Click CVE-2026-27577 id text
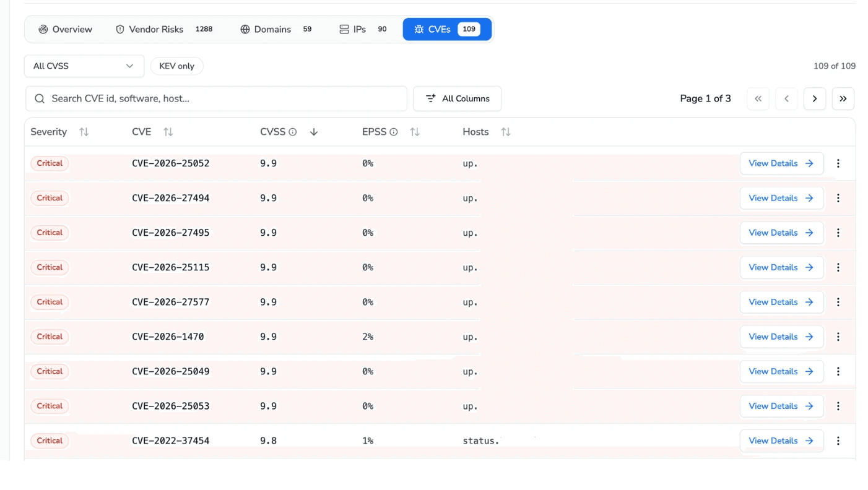Viewport: 868px width, 490px height. tap(171, 302)
